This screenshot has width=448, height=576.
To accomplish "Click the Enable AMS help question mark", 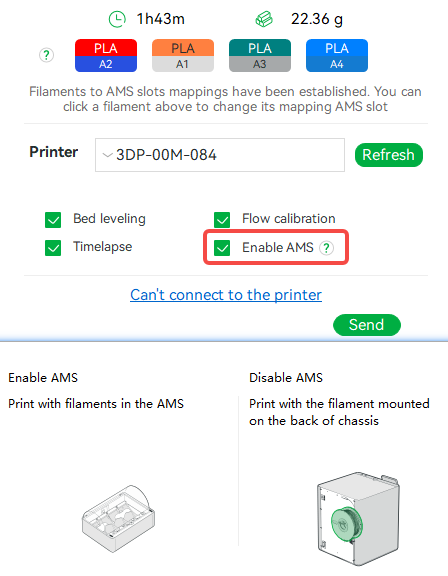I will tap(326, 248).
